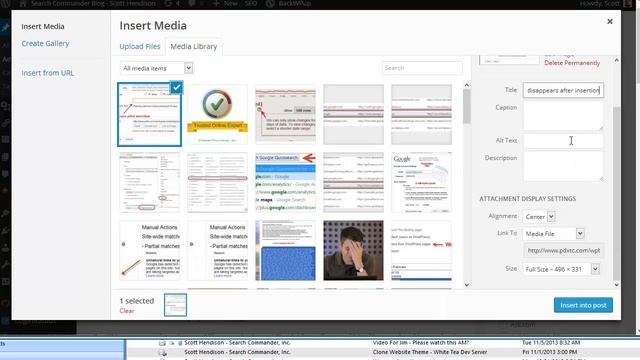Click attachment details scrollbar down arrow

[x=616, y=285]
